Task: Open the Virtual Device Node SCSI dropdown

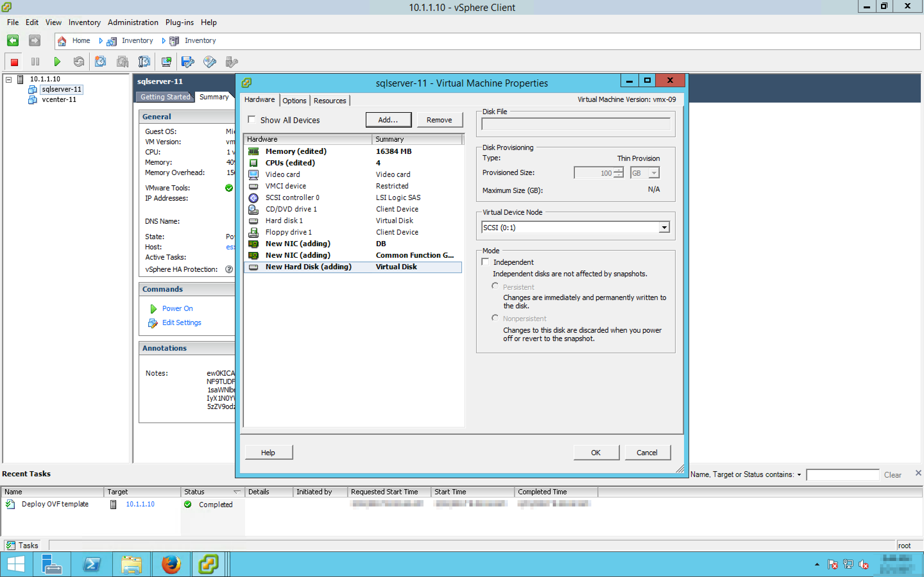Action: [x=664, y=228]
